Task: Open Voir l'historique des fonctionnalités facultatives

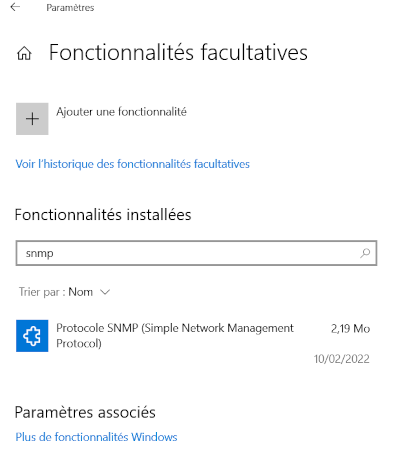Action: [133, 164]
